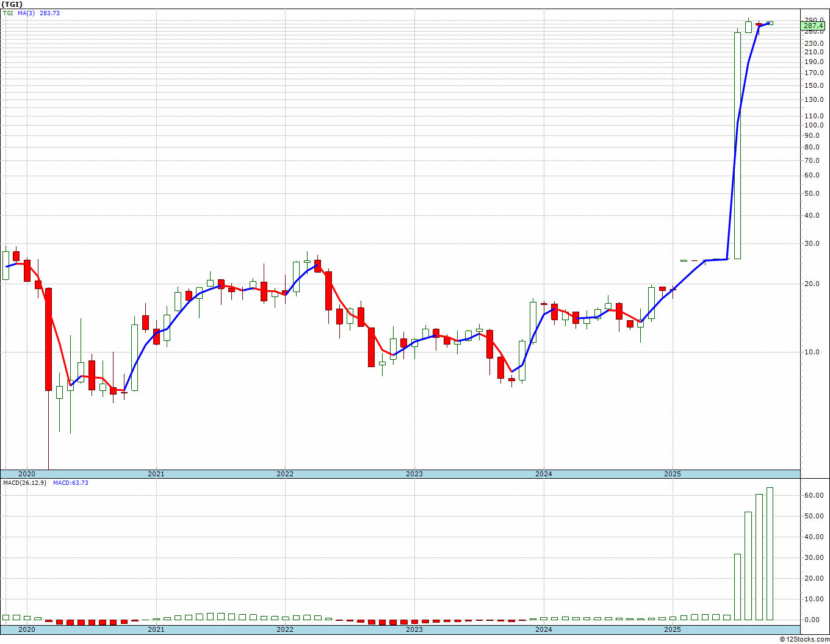Screen dimensions: 830x644
Task: Click 2023 on the price chart time axis
Action: (414, 474)
